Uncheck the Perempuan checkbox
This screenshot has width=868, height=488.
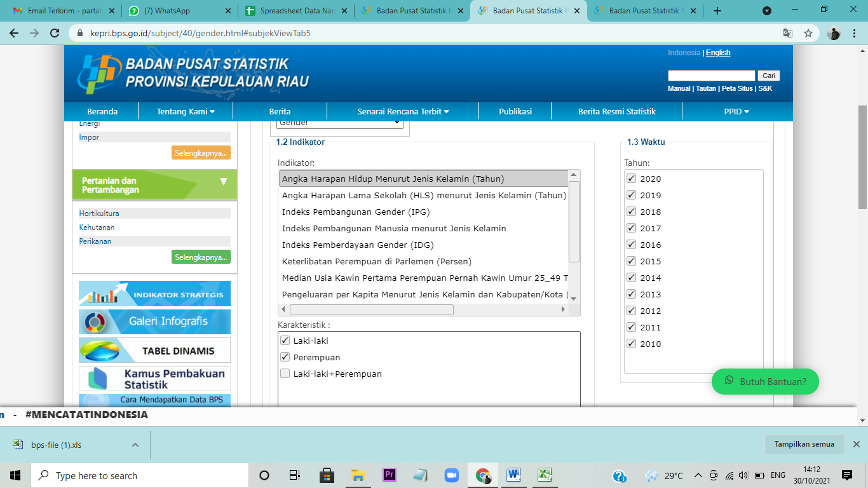pos(285,357)
